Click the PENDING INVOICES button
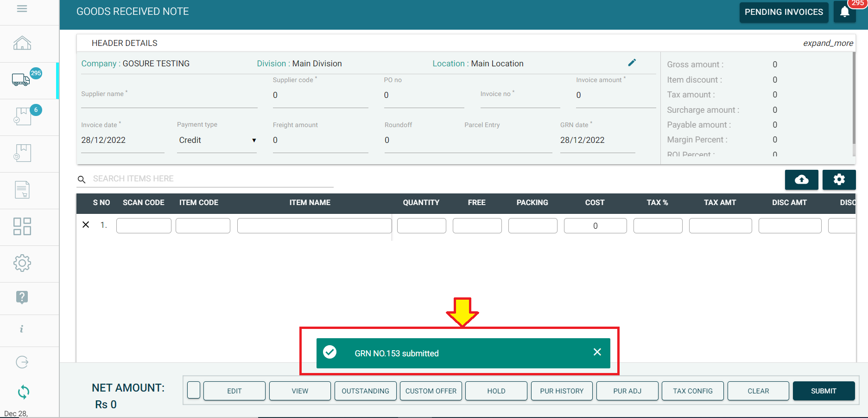This screenshot has width=868, height=418. point(784,12)
